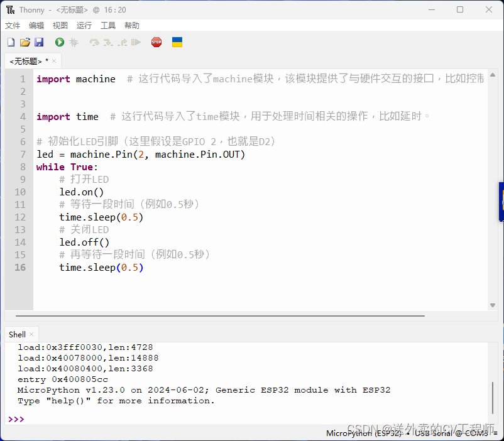The height and width of the screenshot is (441, 504).
Task: Open the 运行 menu
Action: [84, 25]
